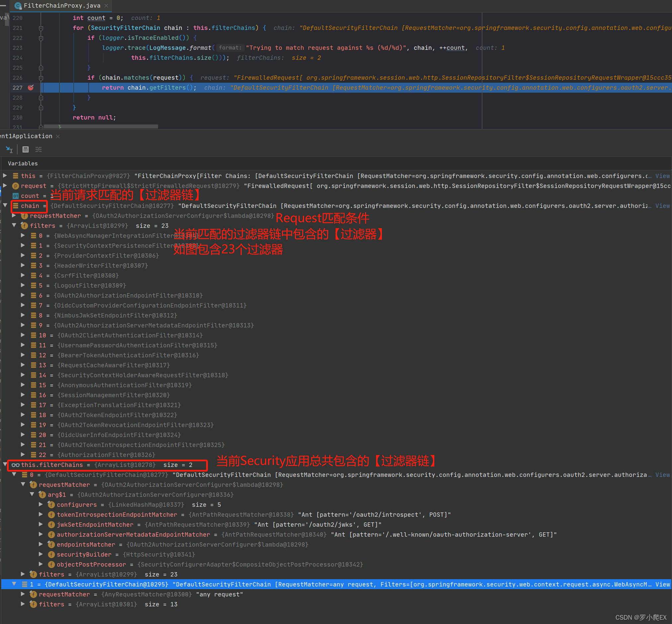The width and height of the screenshot is (672, 624).
Task: Click View link on filterChains element 0
Action: (662, 475)
